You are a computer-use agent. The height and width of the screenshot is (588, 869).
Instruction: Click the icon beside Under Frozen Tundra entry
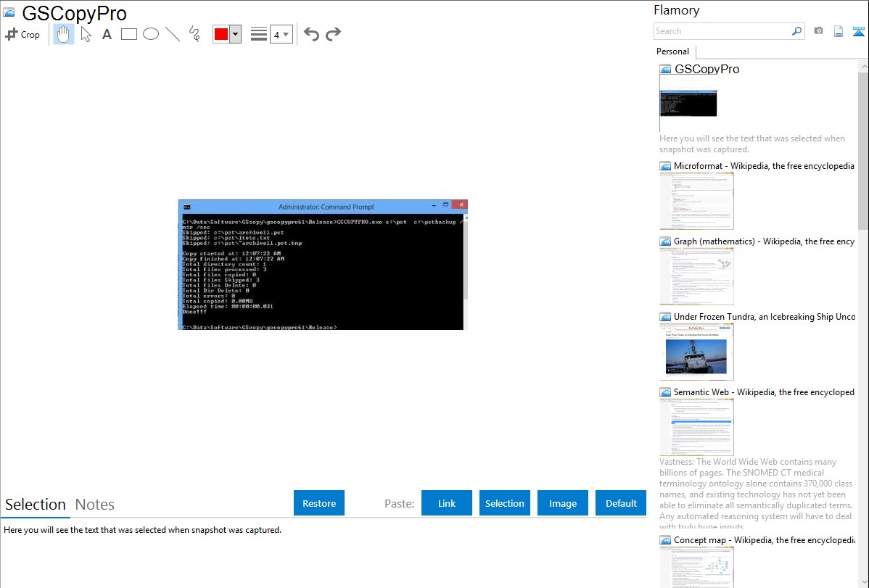pos(666,317)
